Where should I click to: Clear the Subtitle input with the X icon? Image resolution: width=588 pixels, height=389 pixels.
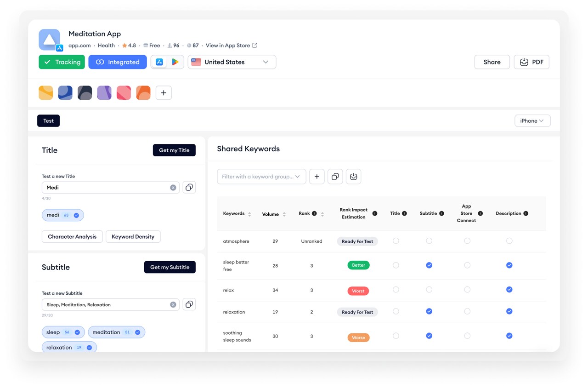click(x=173, y=304)
